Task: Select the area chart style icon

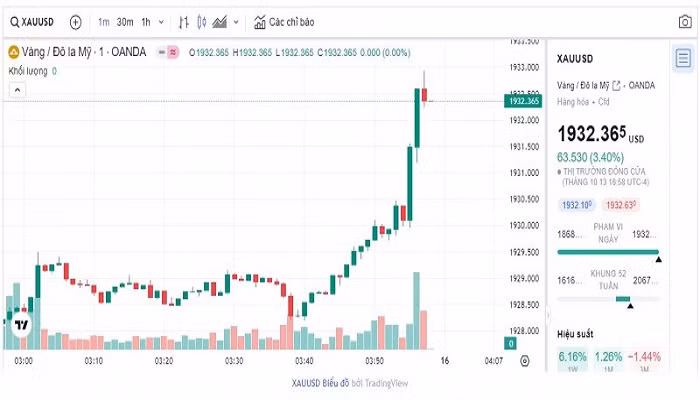Action: click(220, 21)
